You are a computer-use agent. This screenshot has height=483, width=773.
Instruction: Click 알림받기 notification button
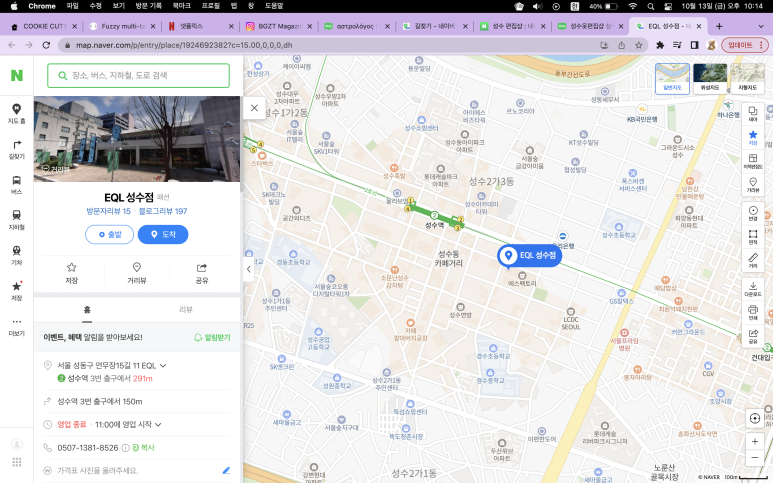point(212,338)
